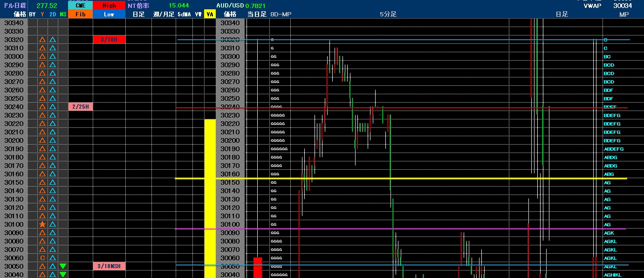Click the blue triangle in the 30080 row

point(53,241)
